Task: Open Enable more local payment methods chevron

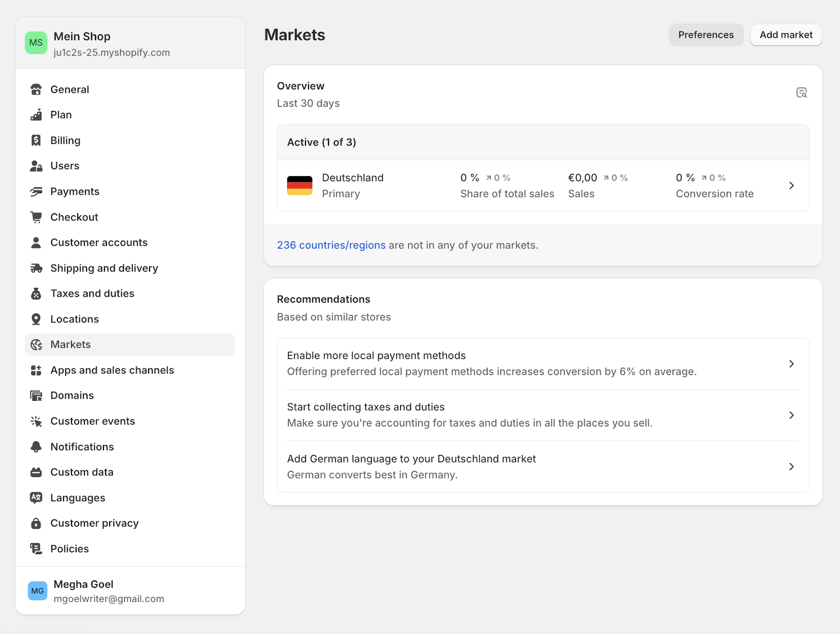Action: 791,363
